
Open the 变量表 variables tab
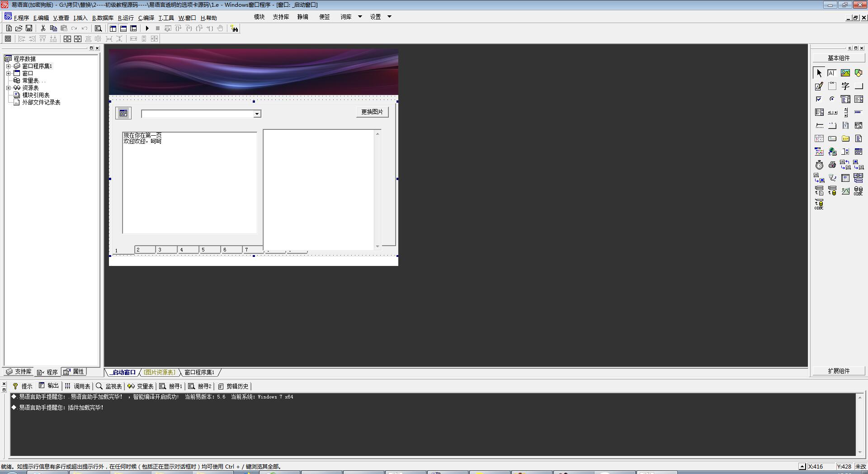coord(141,386)
